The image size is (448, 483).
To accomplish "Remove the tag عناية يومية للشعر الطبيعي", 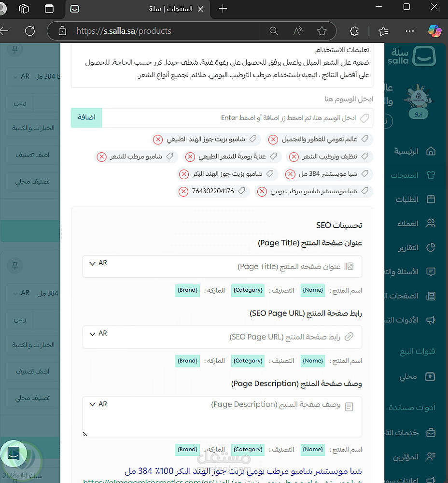I will (x=190, y=157).
